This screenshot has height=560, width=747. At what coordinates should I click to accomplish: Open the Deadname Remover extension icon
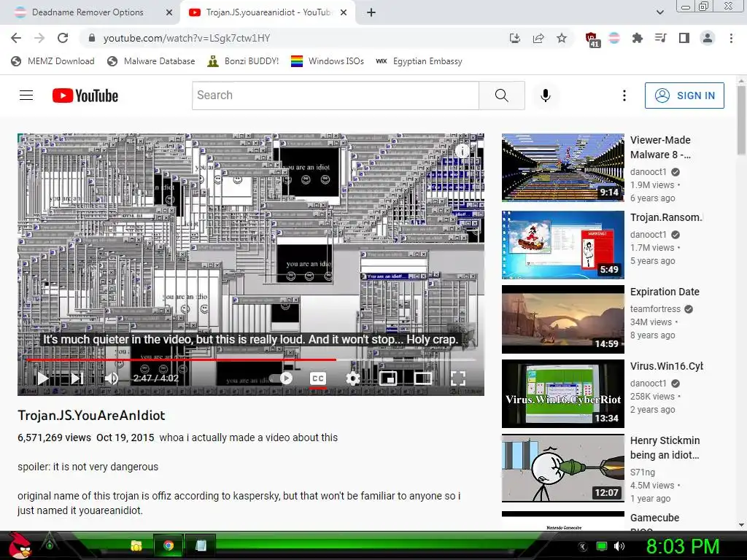click(x=614, y=38)
